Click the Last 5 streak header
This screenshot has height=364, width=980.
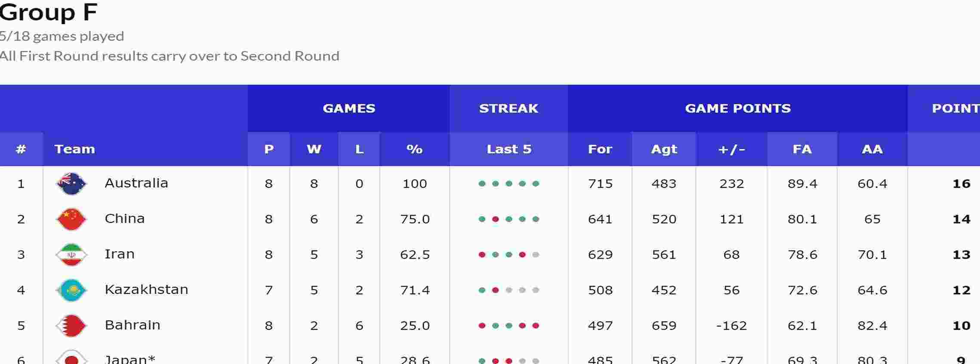(x=509, y=149)
